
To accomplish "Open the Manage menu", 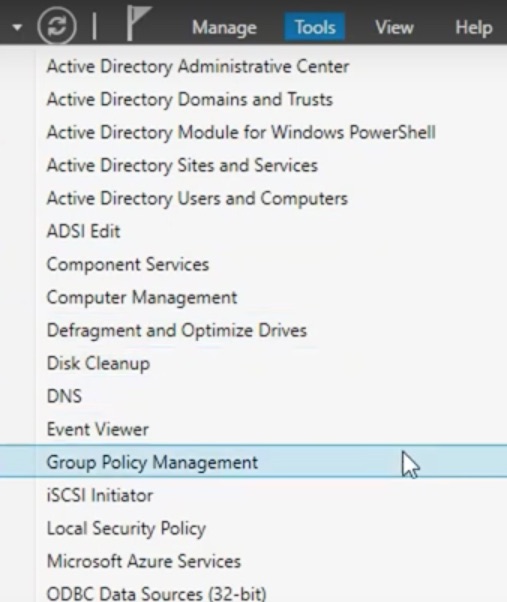I will [x=225, y=28].
